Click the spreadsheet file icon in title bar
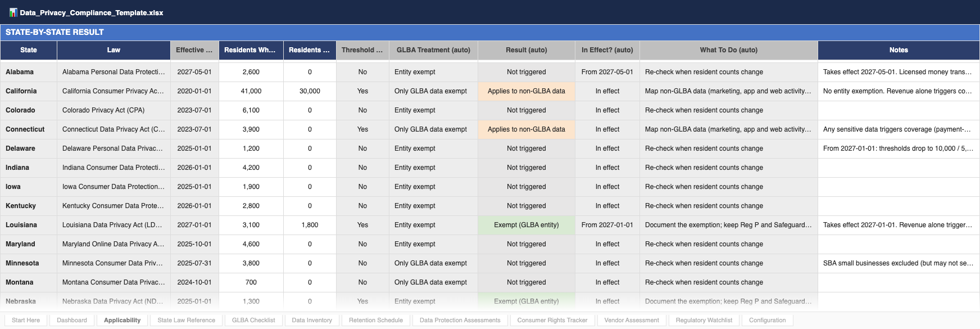The height and width of the screenshot is (329, 980). (x=13, y=12)
